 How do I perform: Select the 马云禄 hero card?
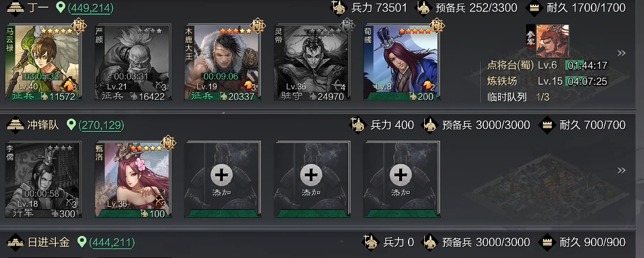tap(43, 63)
